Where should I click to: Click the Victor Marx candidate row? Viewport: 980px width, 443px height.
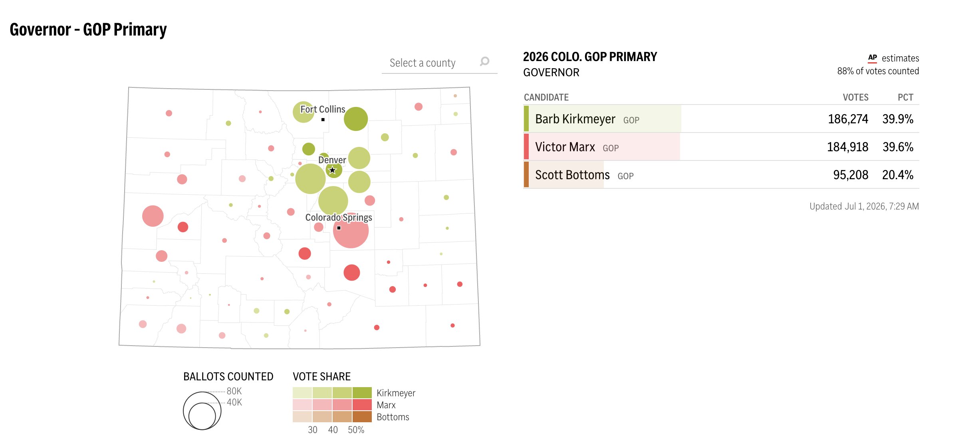tap(721, 147)
